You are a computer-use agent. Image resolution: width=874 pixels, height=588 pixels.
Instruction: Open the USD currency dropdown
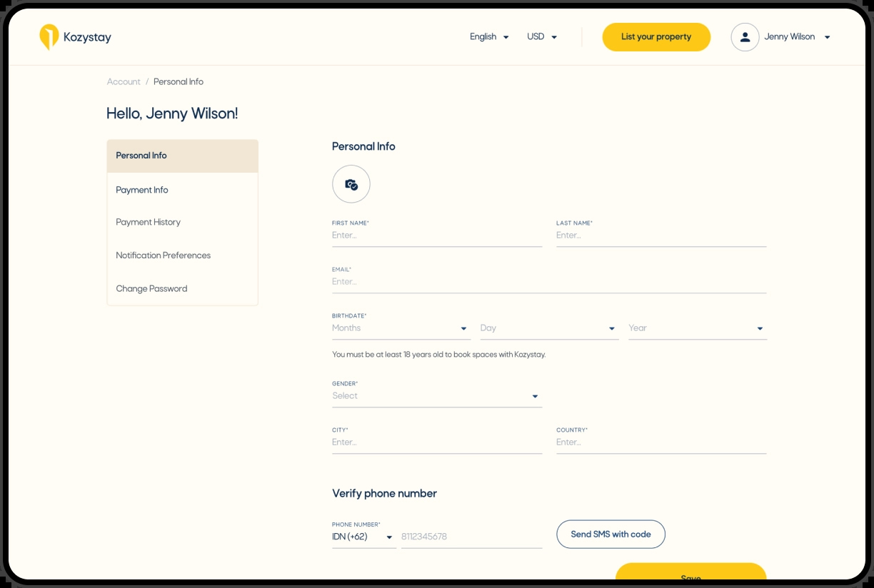point(542,37)
